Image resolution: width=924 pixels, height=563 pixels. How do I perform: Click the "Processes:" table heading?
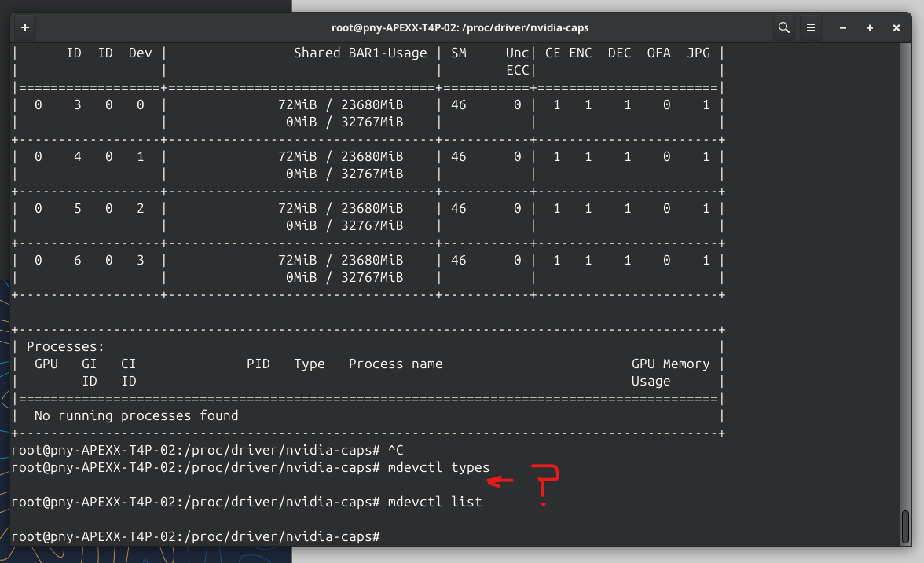pos(66,346)
